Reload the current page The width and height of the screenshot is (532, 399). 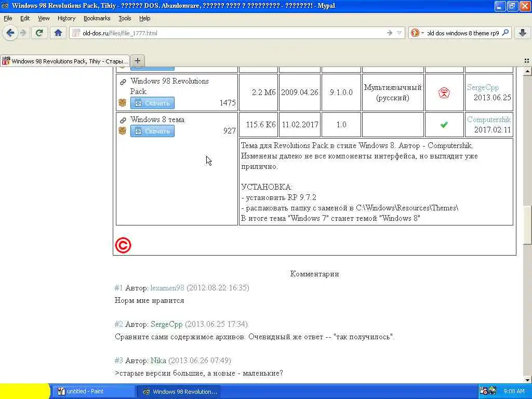39,33
